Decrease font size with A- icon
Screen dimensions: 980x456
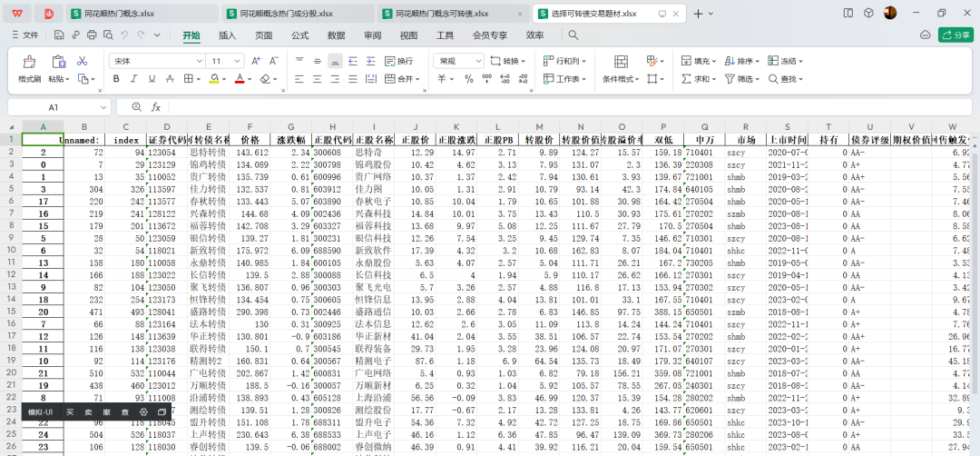(x=273, y=61)
